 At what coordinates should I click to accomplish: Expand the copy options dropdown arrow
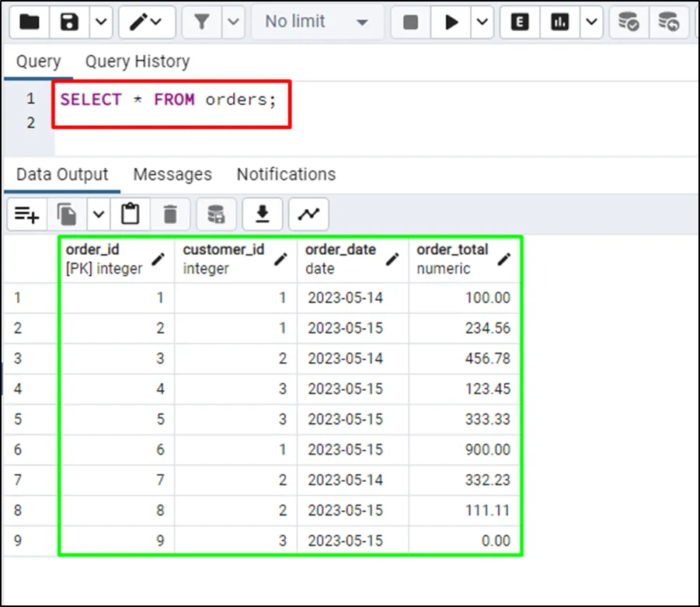click(x=99, y=214)
